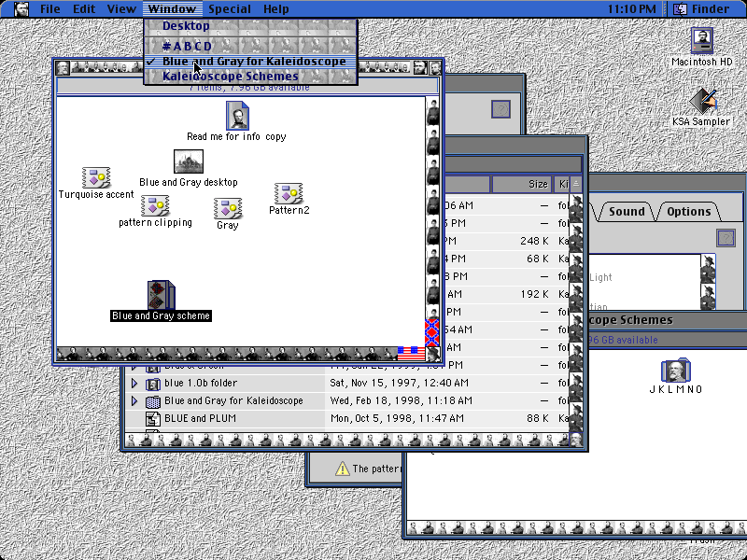The image size is (747, 560).
Task: Open the File menu
Action: (x=50, y=9)
